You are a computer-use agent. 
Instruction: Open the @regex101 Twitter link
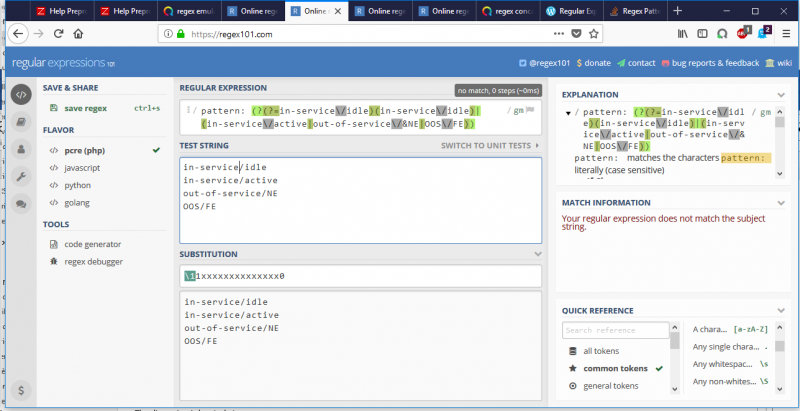coord(544,63)
